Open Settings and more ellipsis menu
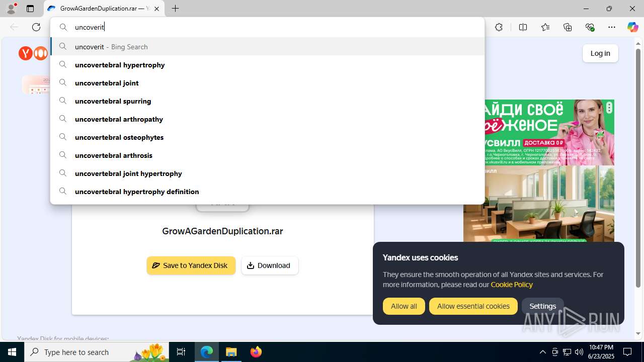 [612, 27]
